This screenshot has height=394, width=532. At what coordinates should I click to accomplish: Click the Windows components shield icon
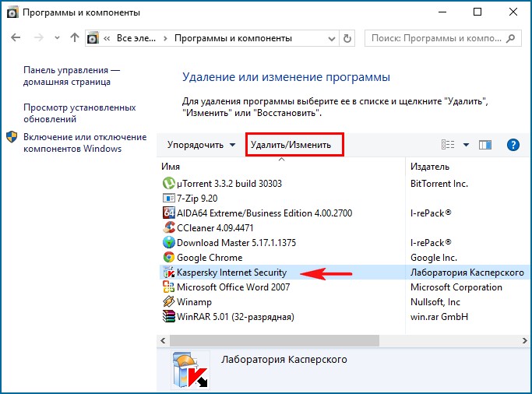click(x=12, y=137)
